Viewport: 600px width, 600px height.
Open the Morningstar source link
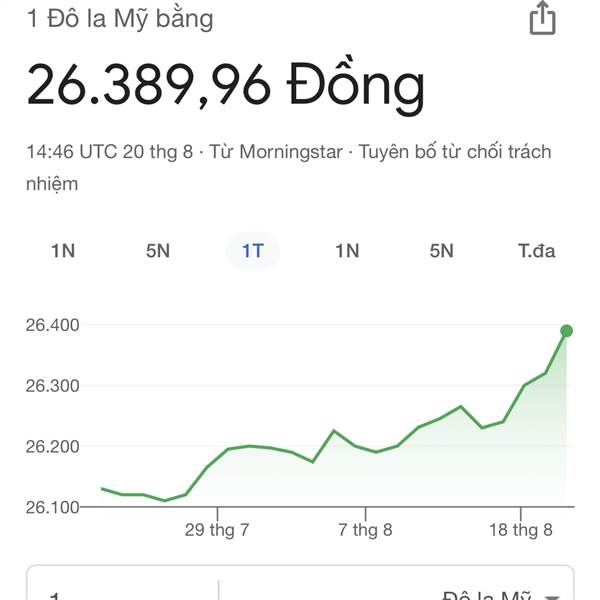click(291, 152)
